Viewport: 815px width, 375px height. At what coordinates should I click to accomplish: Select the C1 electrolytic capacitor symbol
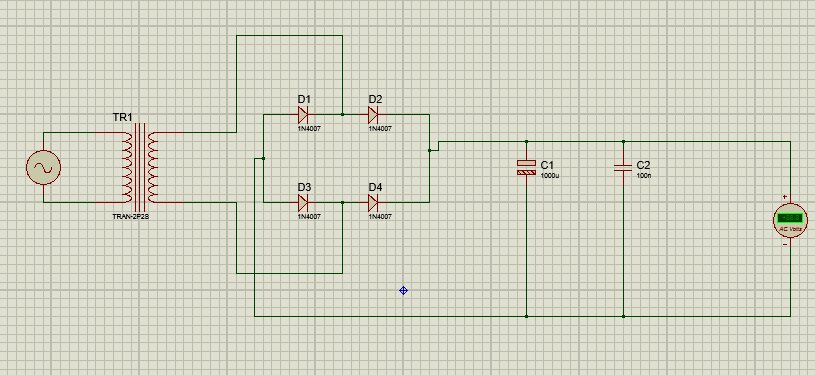click(527, 167)
